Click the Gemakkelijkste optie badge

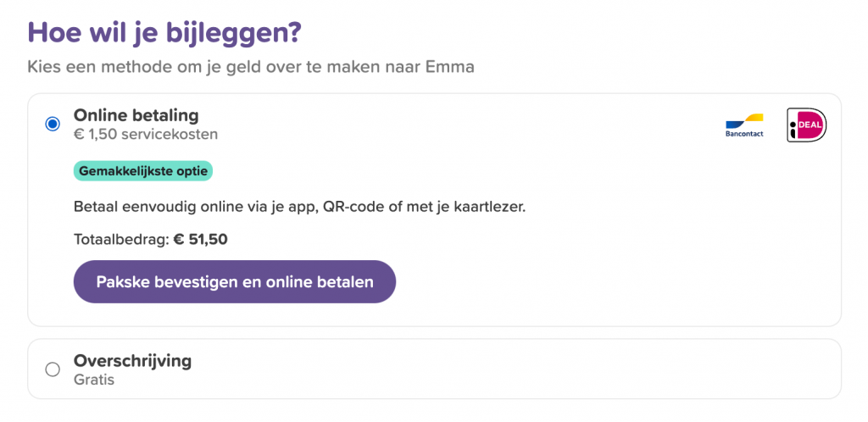click(142, 171)
